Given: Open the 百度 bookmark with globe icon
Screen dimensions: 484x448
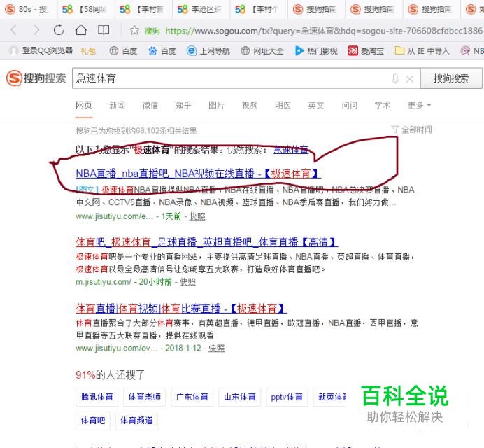Looking at the screenshot, I should [x=123, y=50].
